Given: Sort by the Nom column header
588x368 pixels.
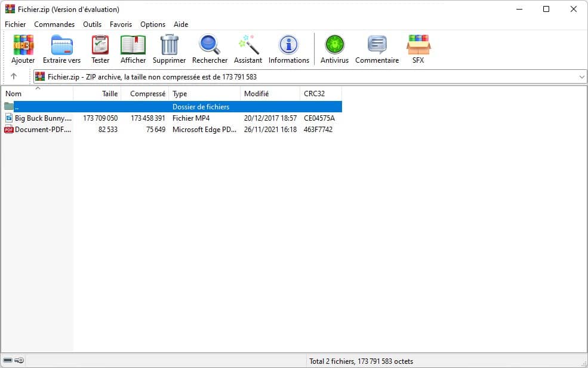Looking at the screenshot, I should pyautogui.click(x=37, y=94).
